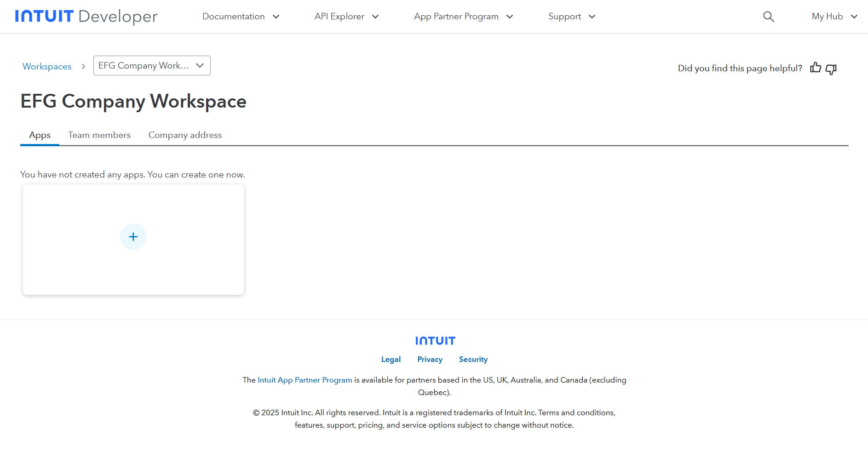Click the plus icon to create app
This screenshot has width=868, height=458.
(133, 237)
